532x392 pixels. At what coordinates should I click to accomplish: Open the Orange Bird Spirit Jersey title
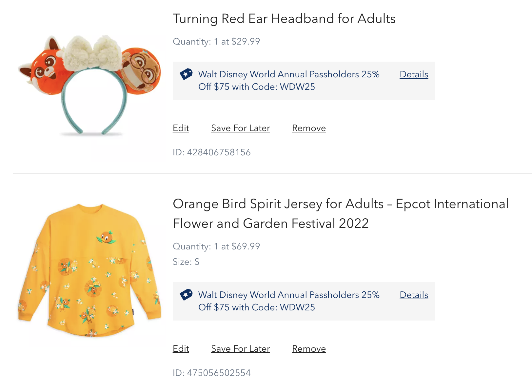pyautogui.click(x=340, y=213)
